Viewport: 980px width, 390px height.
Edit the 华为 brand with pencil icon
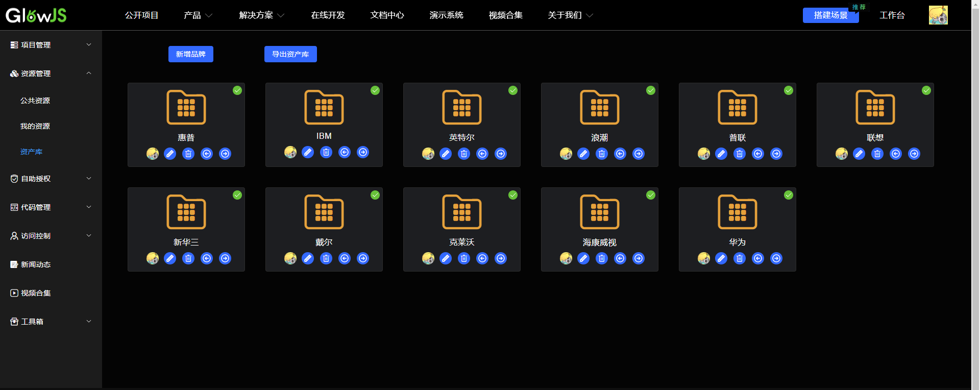(721, 258)
